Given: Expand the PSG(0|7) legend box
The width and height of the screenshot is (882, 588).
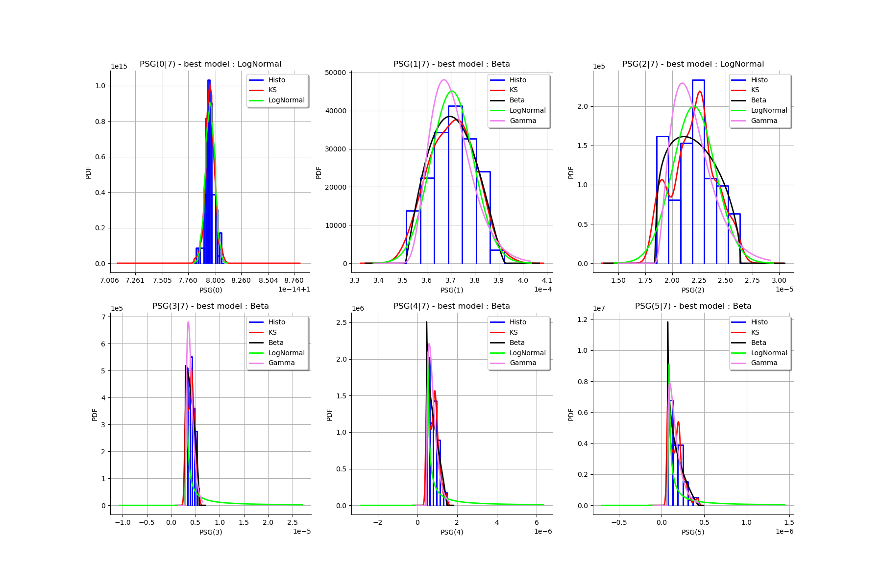Looking at the screenshot, I should coord(277,90).
